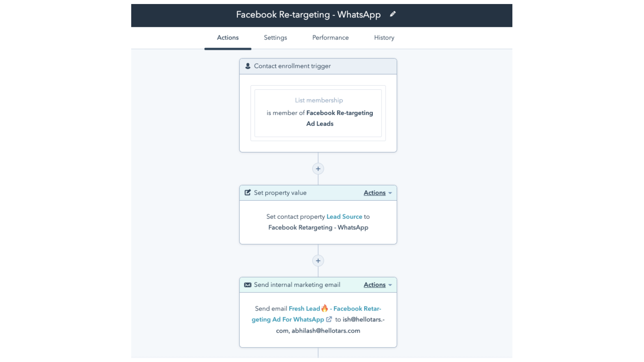This screenshot has height=362, width=644.
Task: Click the Contact enrollment trigger header
Action: coord(292,66)
